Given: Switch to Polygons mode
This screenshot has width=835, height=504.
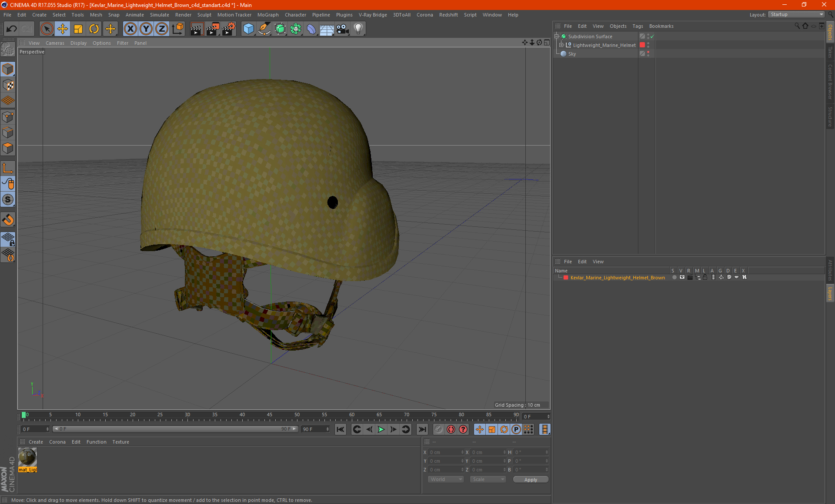Looking at the screenshot, I should (8, 148).
